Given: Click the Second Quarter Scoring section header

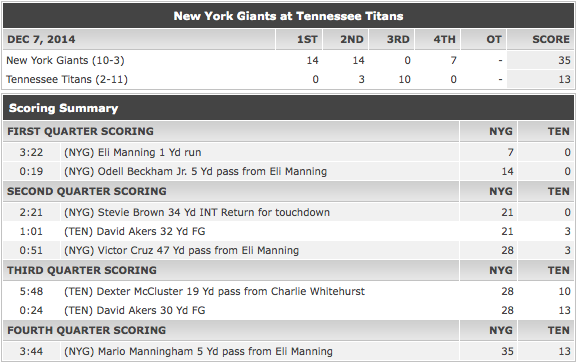Looking at the screenshot, I should click(86, 191).
